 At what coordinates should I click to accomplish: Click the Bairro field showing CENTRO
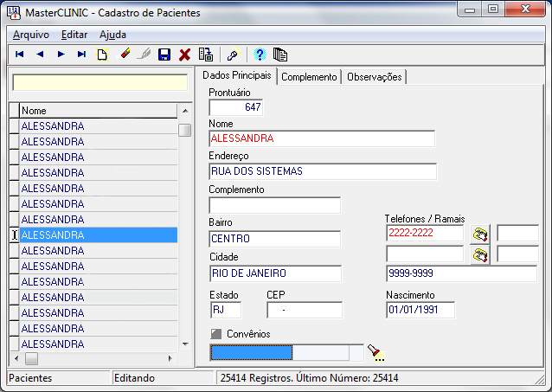pyautogui.click(x=275, y=239)
